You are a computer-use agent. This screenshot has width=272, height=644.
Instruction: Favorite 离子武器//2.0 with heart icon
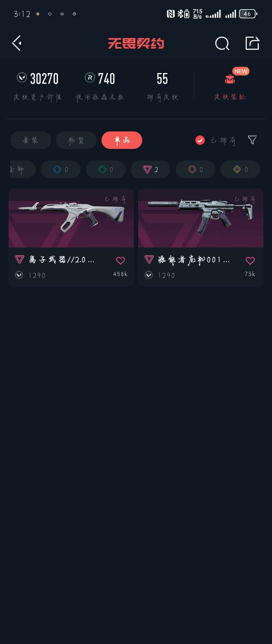(120, 260)
